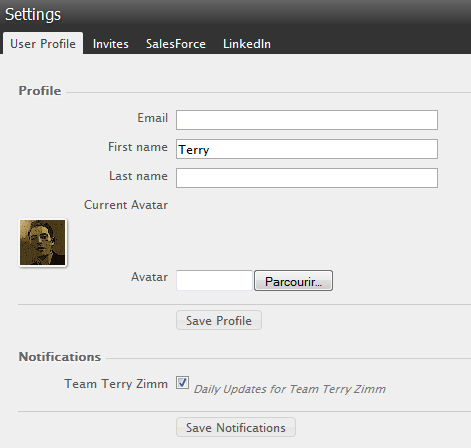This screenshot has height=448, width=471.
Task: Click the Last name label
Action: (138, 176)
